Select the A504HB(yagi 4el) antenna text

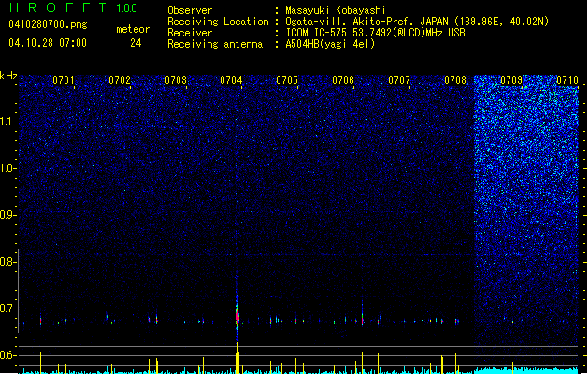[330, 44]
